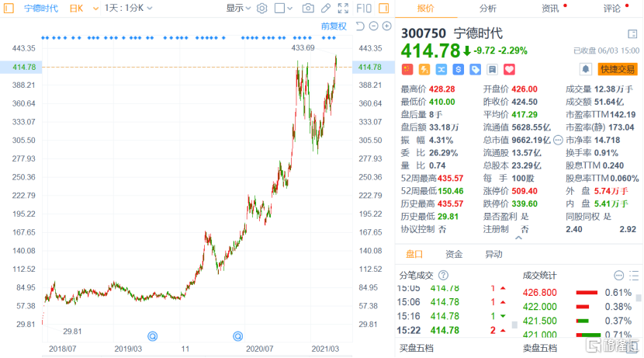Click the 421.500 trade statistics row
644x358 pixels.
577,321
